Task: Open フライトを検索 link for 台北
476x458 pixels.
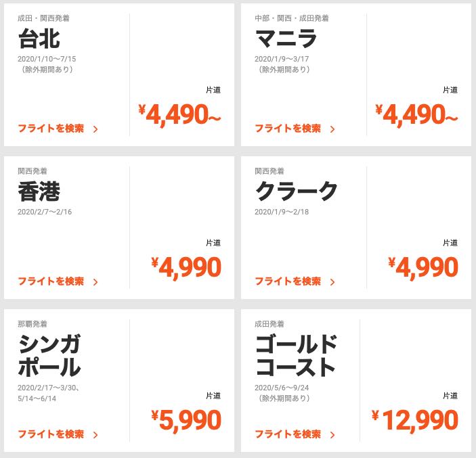Action: point(51,129)
